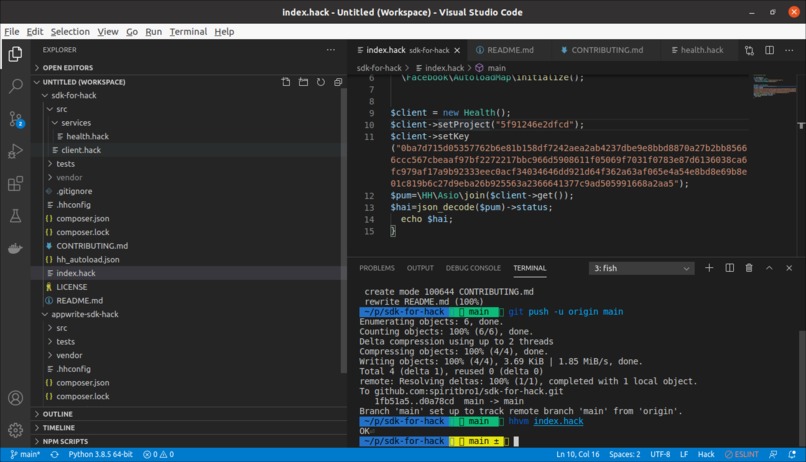
Task: Maximize the panel with up chevron
Action: coord(769,268)
